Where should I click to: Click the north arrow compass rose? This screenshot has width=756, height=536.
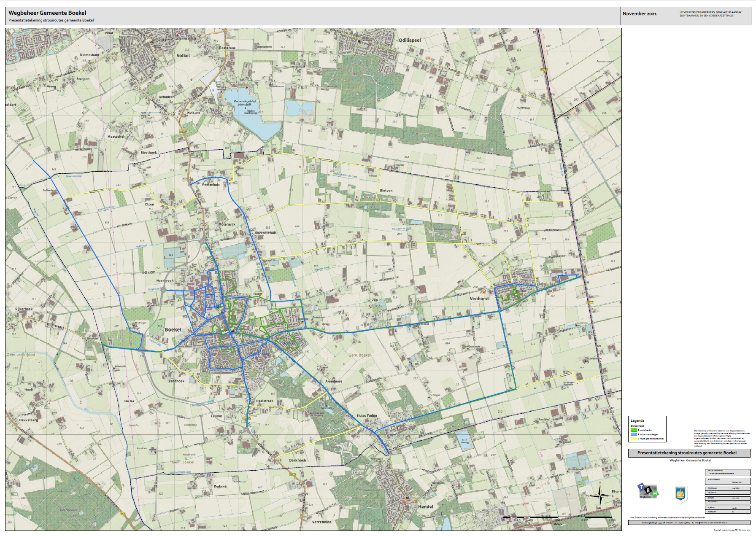[599, 495]
